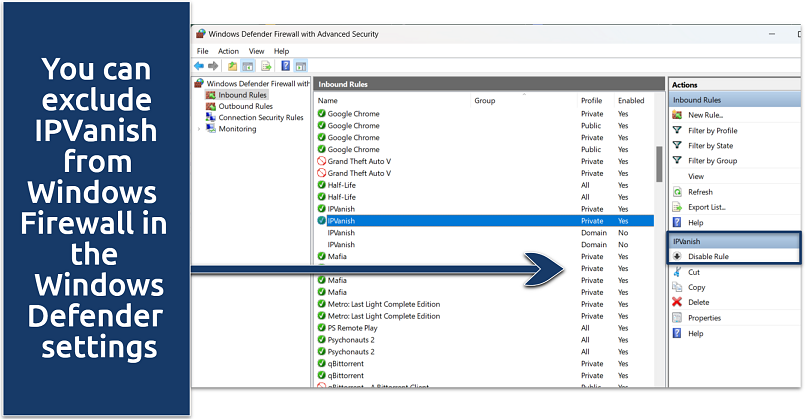Click the Up one level folder icon
Viewport: 806px width, 419px height.
(x=232, y=66)
